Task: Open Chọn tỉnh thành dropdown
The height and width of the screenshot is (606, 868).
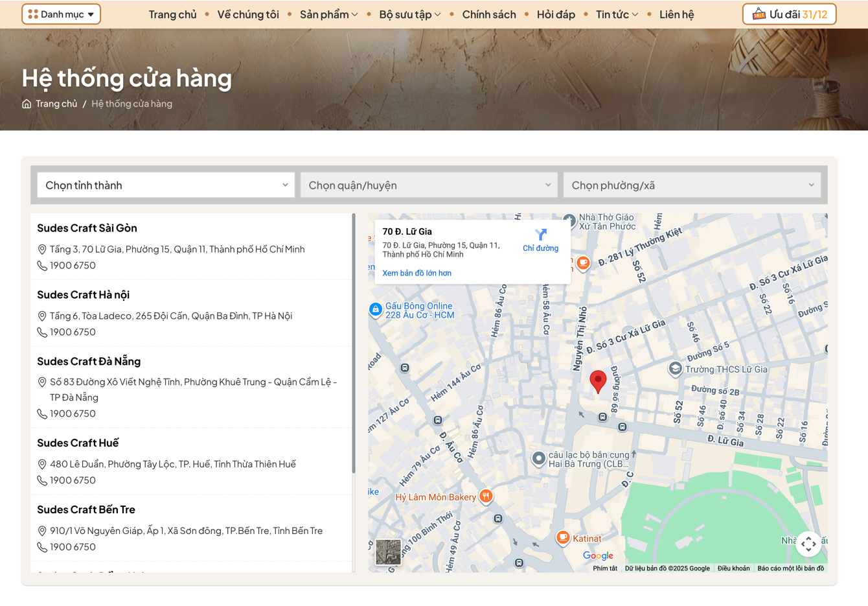Action: [166, 185]
